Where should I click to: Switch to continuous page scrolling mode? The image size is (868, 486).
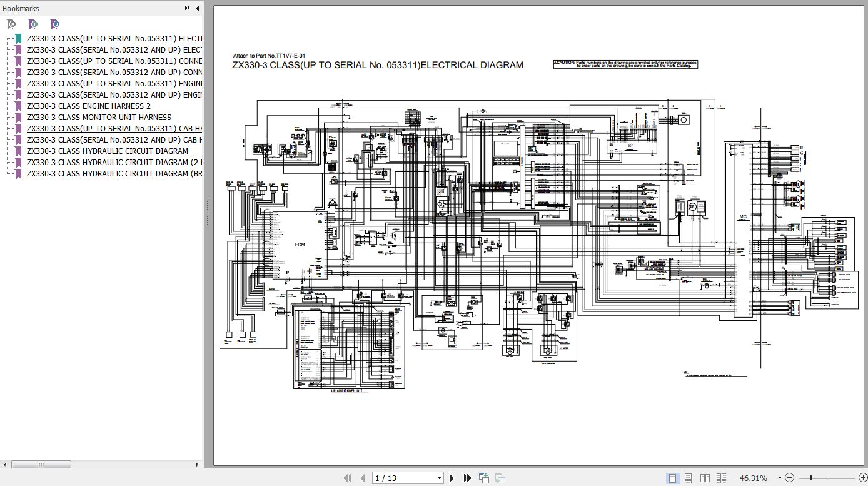click(x=689, y=478)
